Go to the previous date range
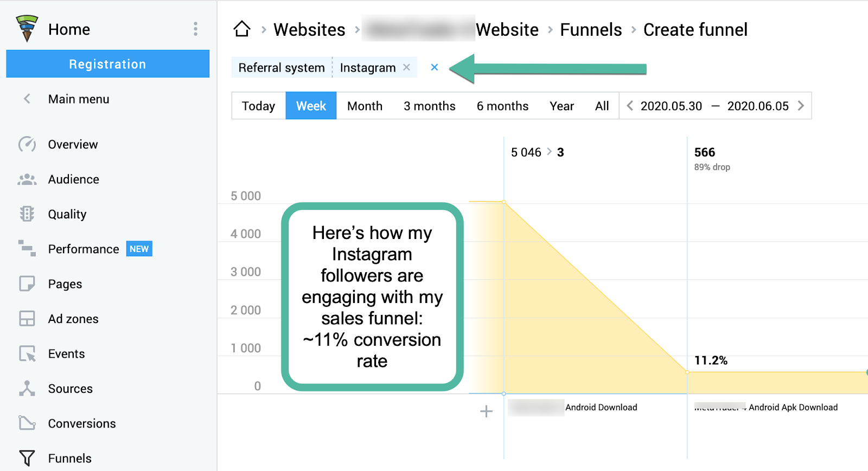Image resolution: width=868 pixels, height=471 pixels. click(x=630, y=106)
